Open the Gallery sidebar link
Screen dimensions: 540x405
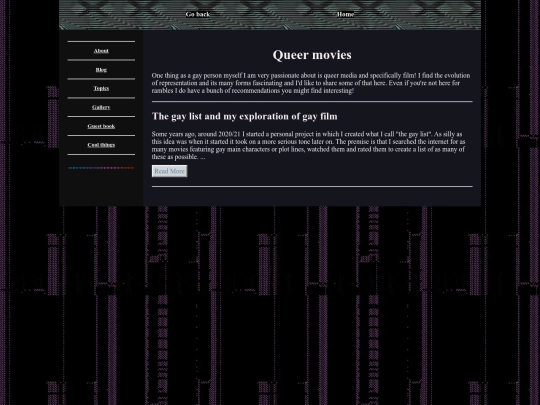pos(101,107)
